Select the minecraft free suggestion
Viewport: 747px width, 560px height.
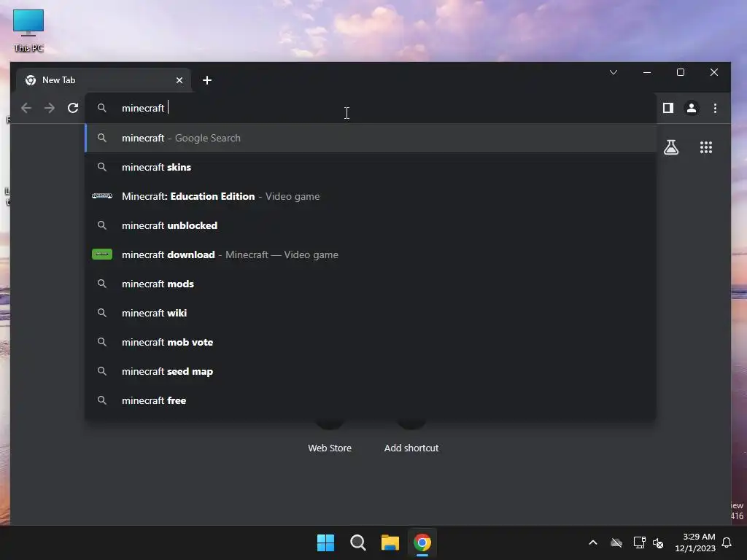[371, 400]
